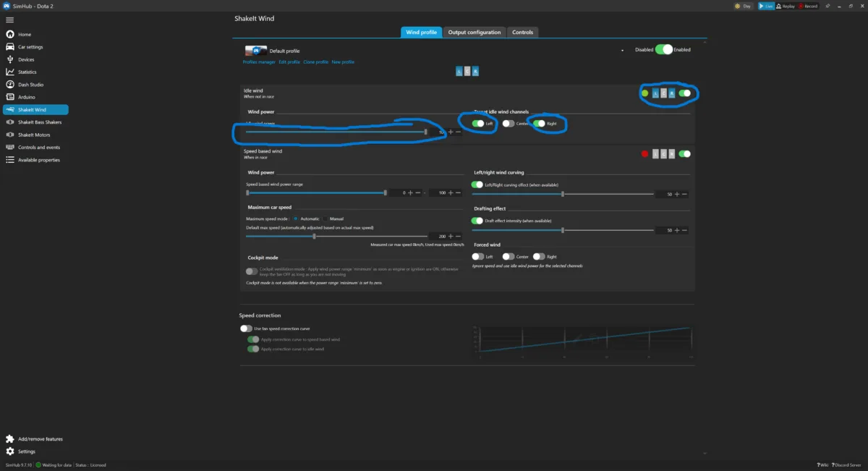Enable the fan speed correction curve
This screenshot has width=868, height=471.
(x=247, y=328)
